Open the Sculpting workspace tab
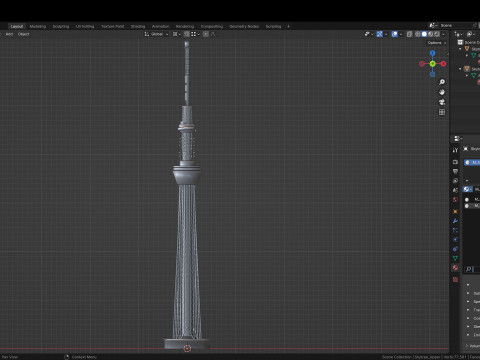The width and height of the screenshot is (480, 360). (x=61, y=26)
